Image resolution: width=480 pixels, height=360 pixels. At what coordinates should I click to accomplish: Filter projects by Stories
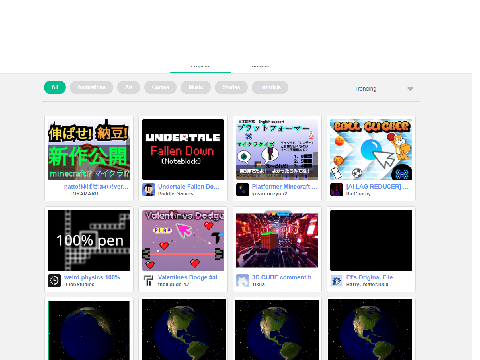(x=231, y=87)
